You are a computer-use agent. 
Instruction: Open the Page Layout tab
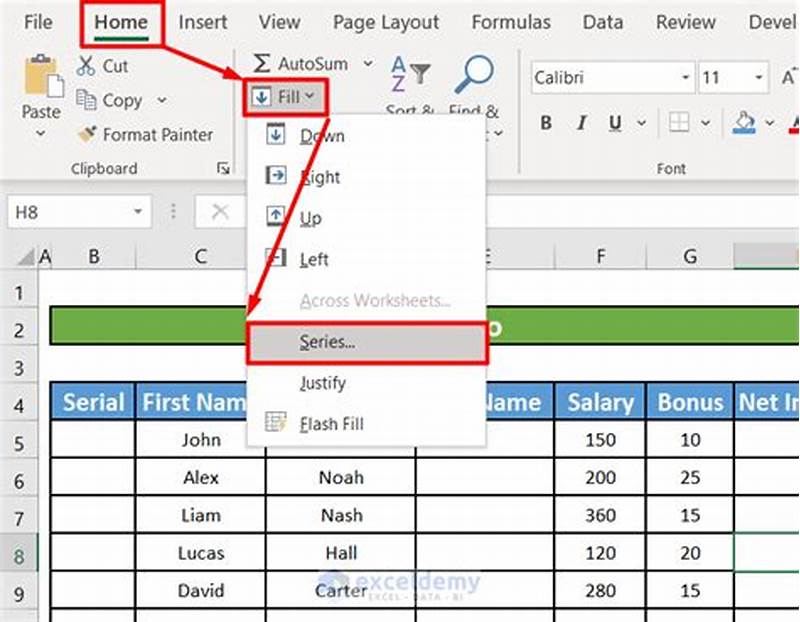coord(386,22)
